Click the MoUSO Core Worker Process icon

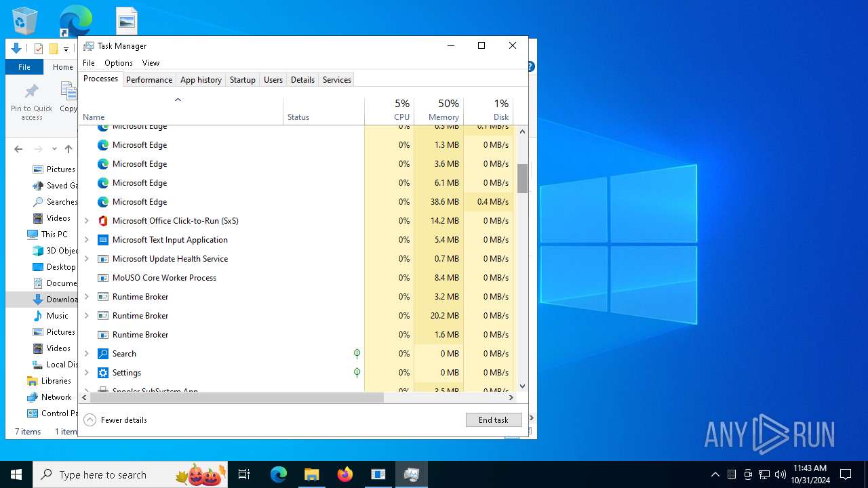103,278
